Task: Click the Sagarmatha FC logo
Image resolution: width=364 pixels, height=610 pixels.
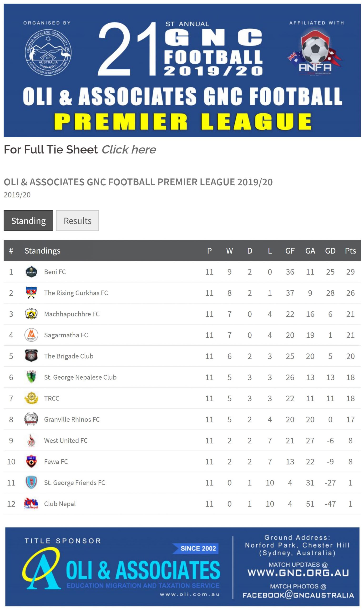Action: [x=31, y=335]
